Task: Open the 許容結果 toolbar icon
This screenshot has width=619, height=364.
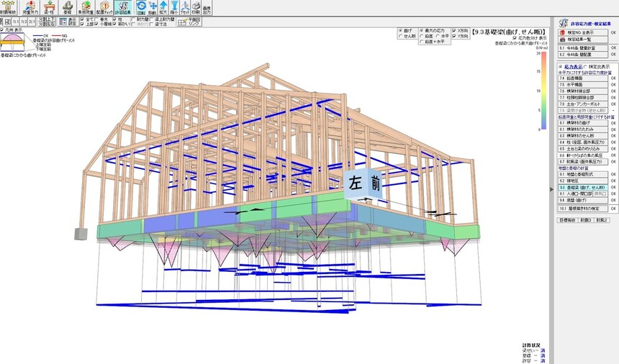Action: click(123, 7)
